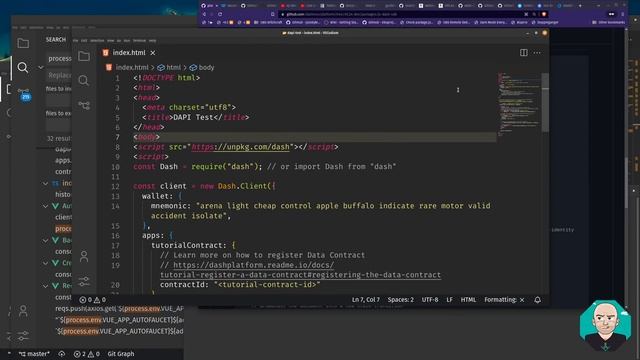640x360 pixels.
Task: Select highlighted 'proc' search result row
Action: [63, 229]
